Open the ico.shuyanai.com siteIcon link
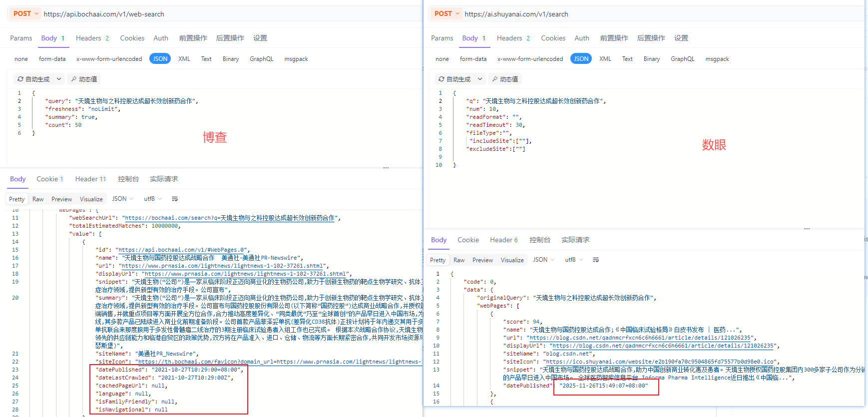 [x=661, y=362]
